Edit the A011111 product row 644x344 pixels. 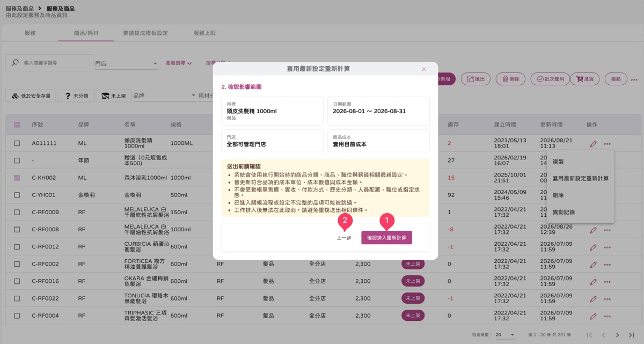593,144
